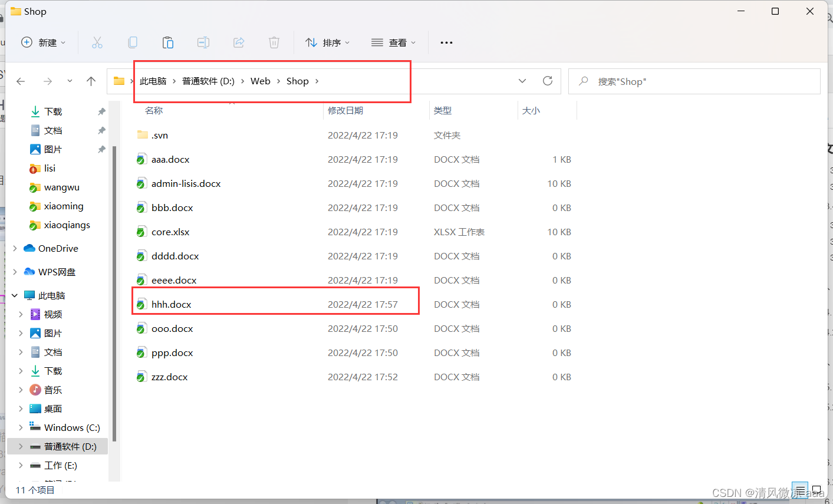Select the OneDrive cloud item

pyautogui.click(x=51, y=249)
